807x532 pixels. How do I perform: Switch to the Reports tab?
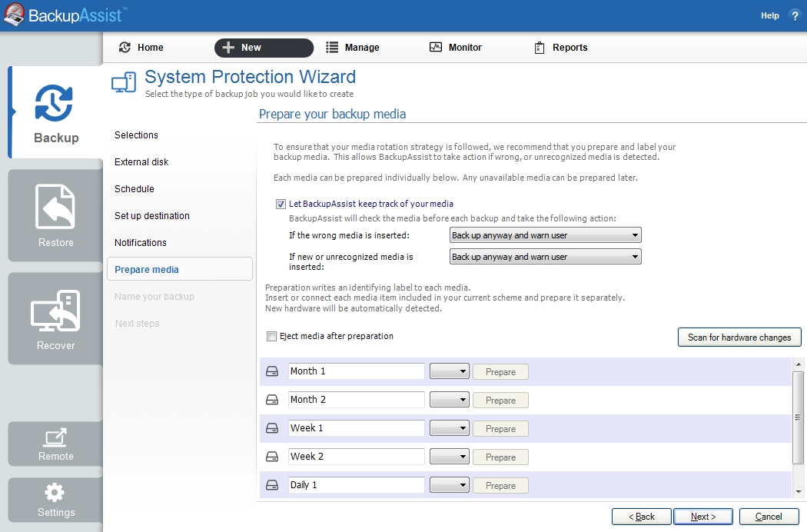click(561, 48)
